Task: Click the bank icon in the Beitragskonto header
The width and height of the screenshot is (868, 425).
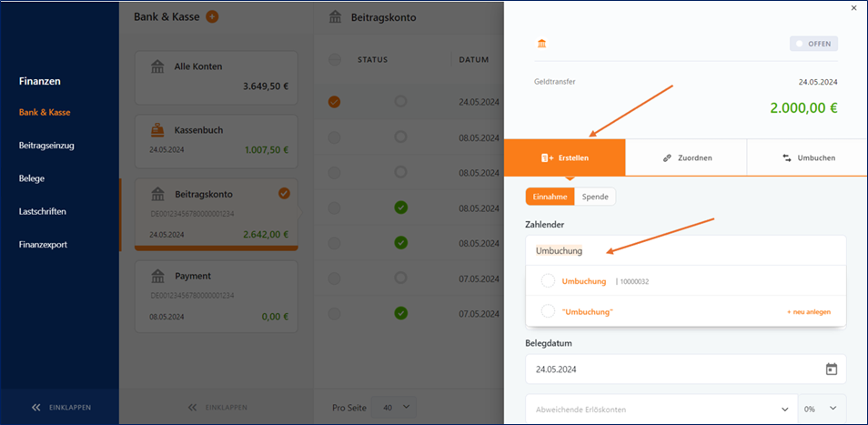Action: click(x=336, y=17)
